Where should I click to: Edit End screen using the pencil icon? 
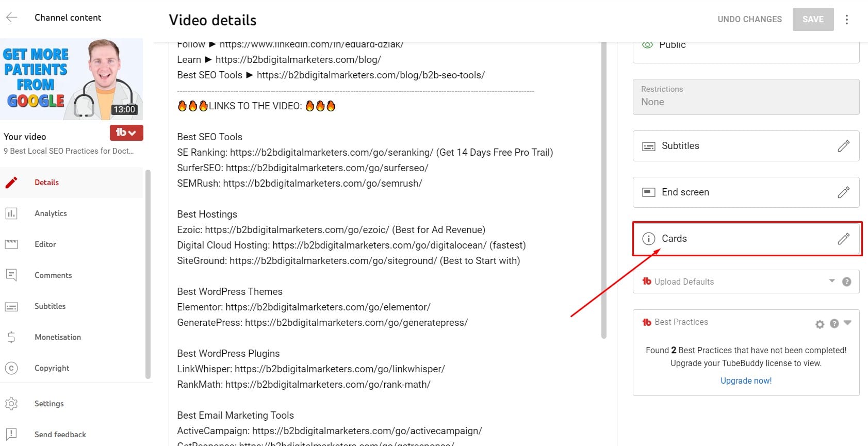pos(844,192)
